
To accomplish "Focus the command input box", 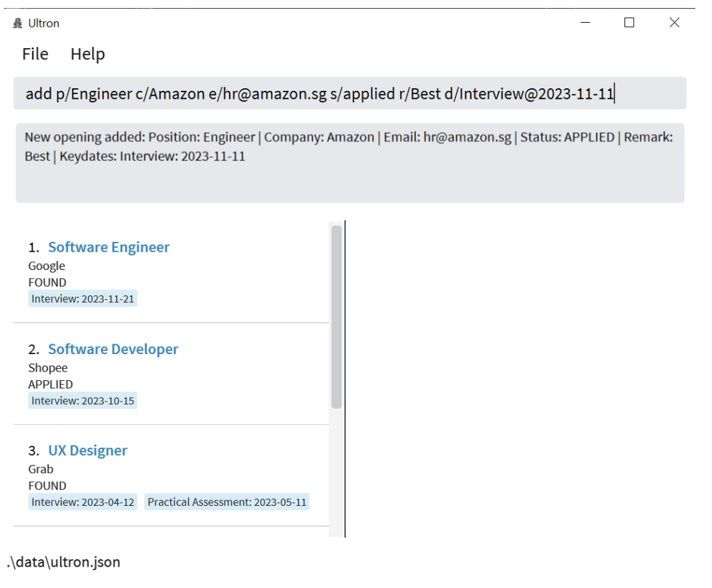I will pyautogui.click(x=349, y=93).
